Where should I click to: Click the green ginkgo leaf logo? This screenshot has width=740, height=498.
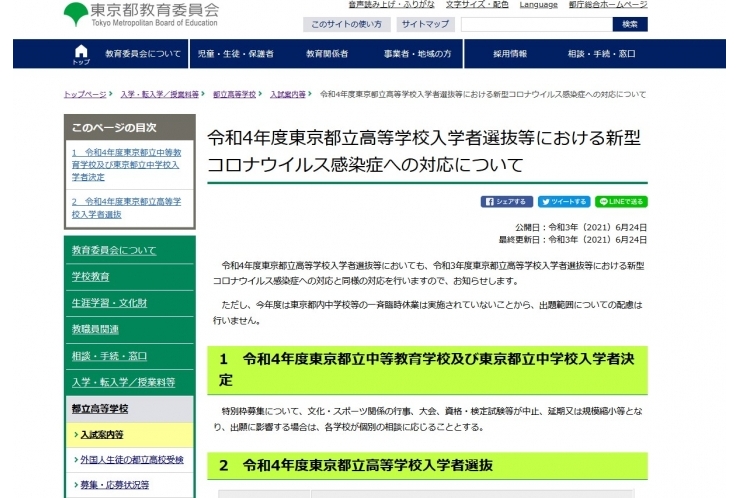pyautogui.click(x=76, y=14)
